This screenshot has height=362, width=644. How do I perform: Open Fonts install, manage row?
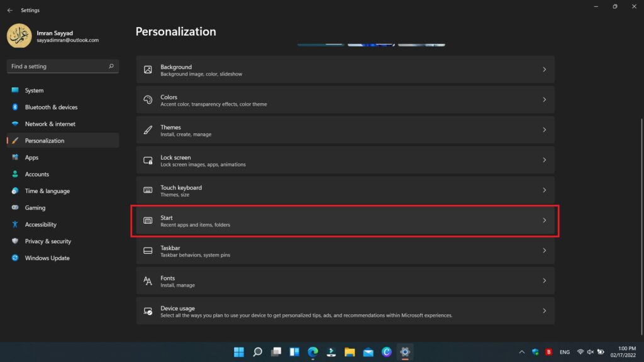(x=345, y=281)
